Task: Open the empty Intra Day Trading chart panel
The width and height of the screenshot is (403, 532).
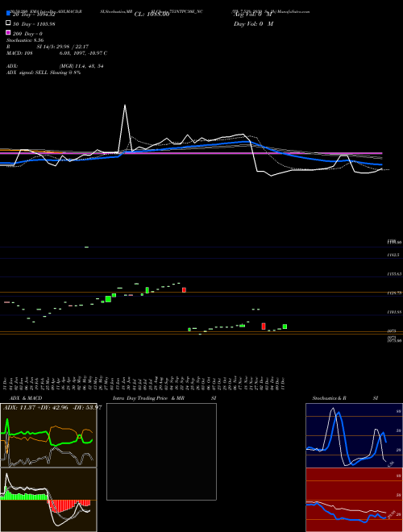Action: (161, 451)
